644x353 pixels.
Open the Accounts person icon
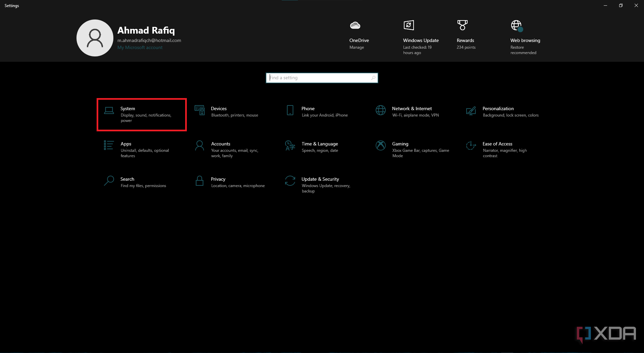point(200,145)
